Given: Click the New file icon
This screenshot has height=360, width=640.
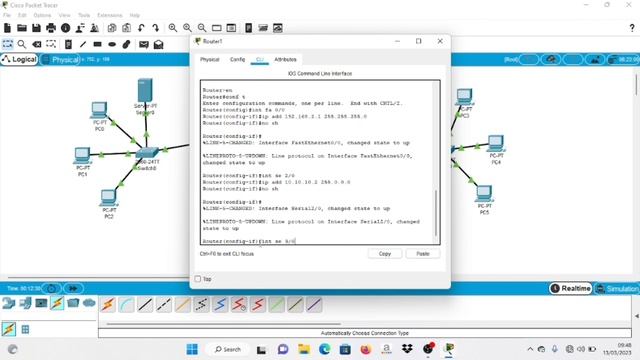Looking at the screenshot, I should [x=7, y=28].
